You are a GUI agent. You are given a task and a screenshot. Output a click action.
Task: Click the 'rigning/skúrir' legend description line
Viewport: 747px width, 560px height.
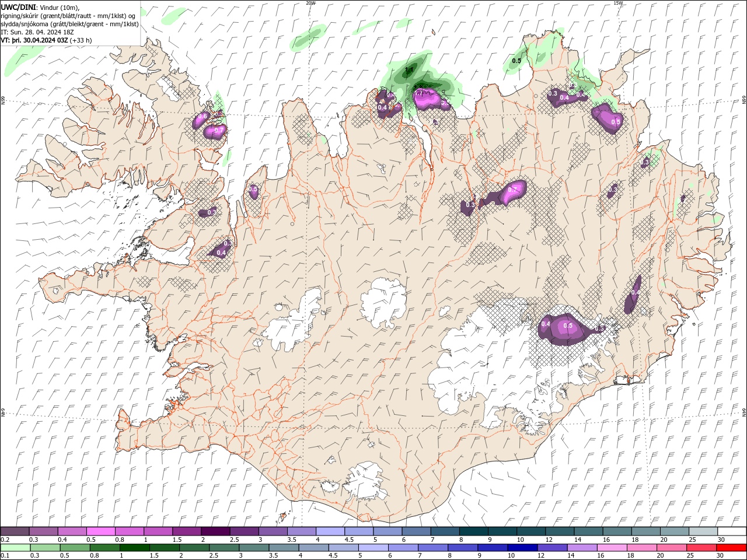[x=68, y=16]
